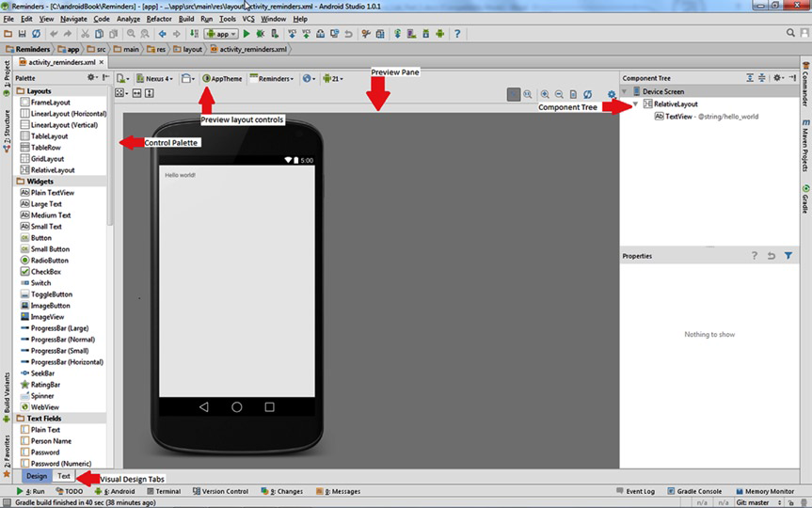This screenshot has width=812, height=508.
Task: Refresh the layout preview pane
Action: pyautogui.click(x=587, y=94)
